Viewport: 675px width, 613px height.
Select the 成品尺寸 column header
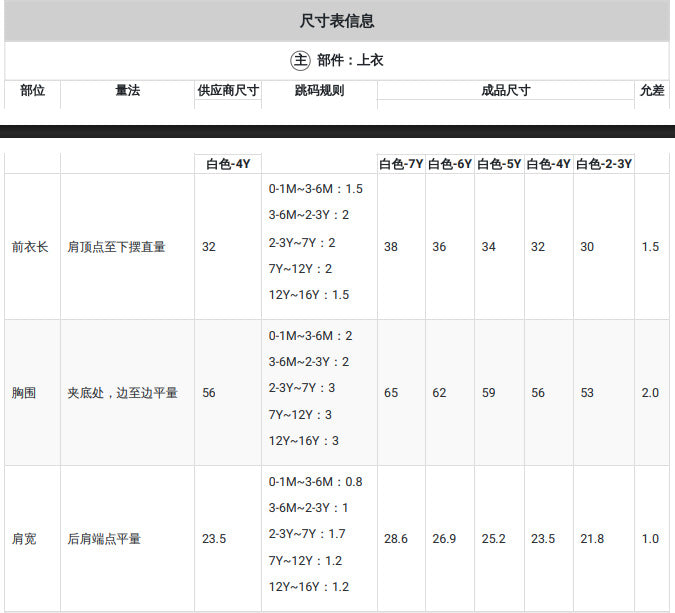coord(506,90)
